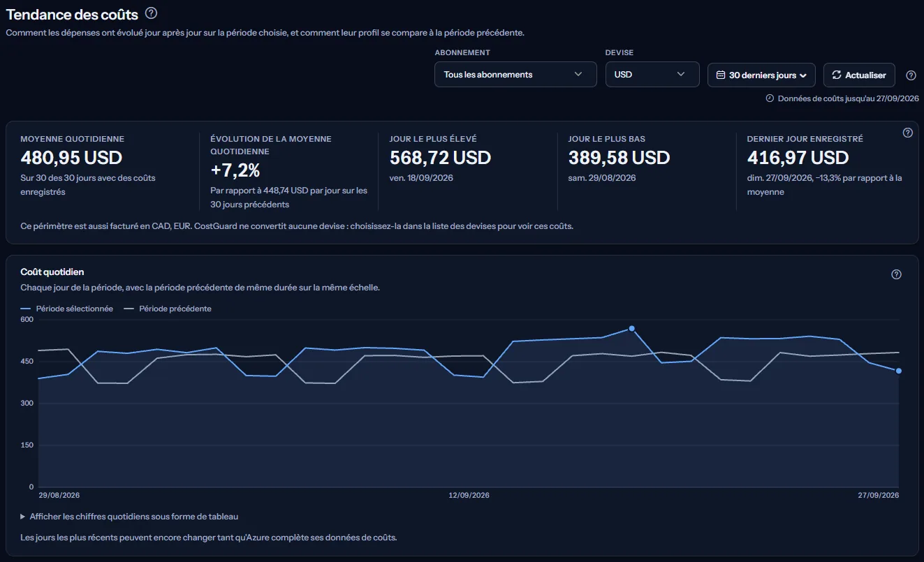
Task: Open help icon in Coût quotidien panel
Action: tap(897, 274)
